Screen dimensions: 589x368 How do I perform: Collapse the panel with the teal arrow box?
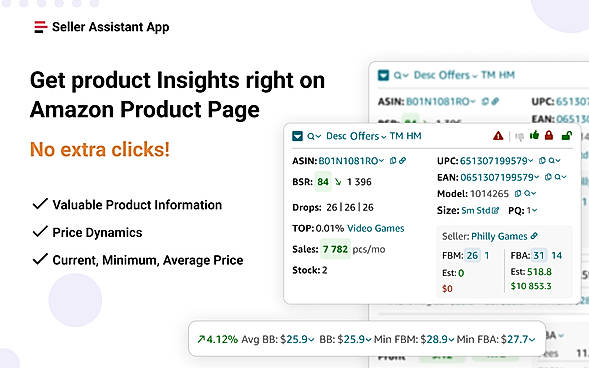pyautogui.click(x=297, y=136)
